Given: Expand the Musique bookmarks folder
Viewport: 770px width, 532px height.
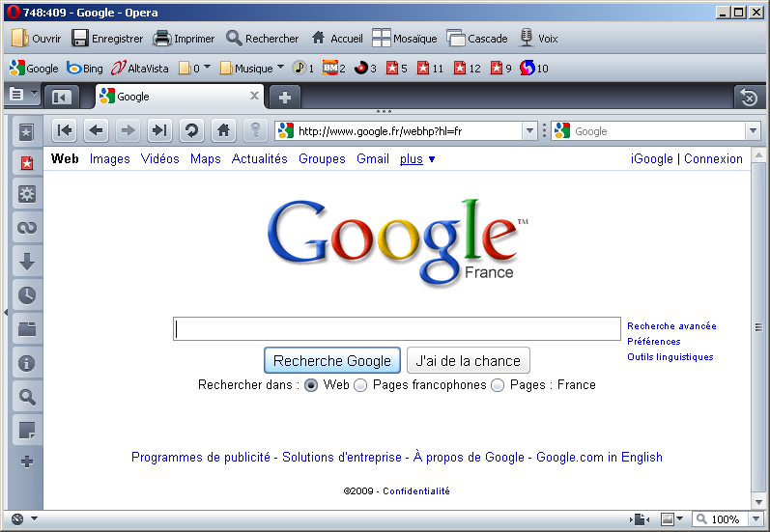Looking at the screenshot, I should [x=281, y=67].
